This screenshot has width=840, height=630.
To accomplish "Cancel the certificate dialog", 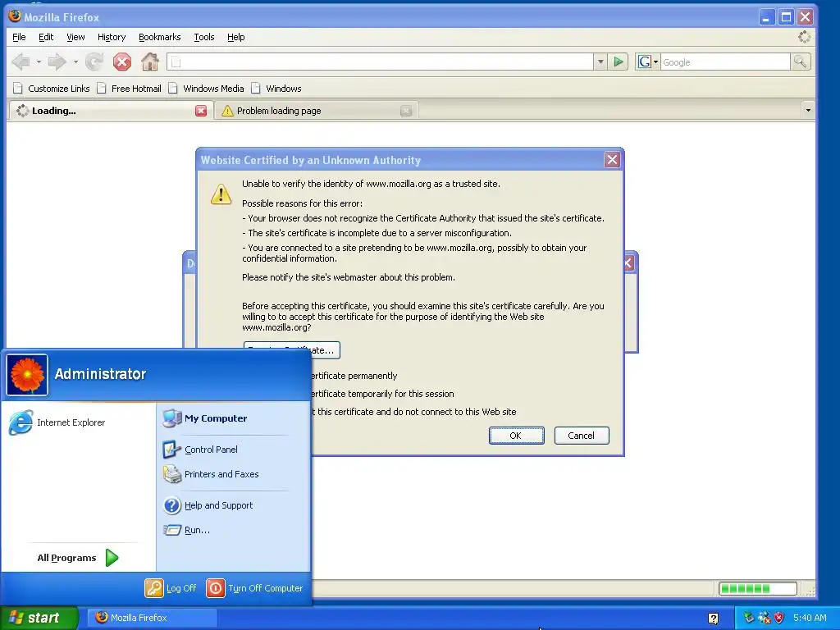I will pos(582,436).
